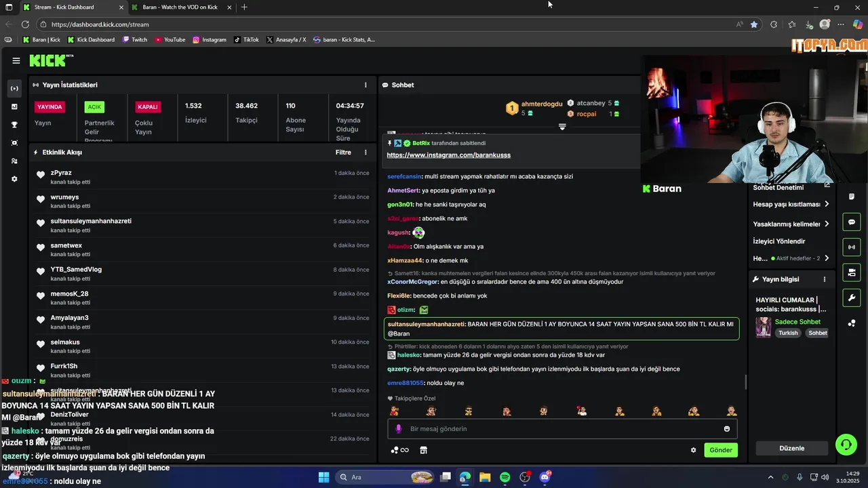Open the community users sidebar icon
The height and width of the screenshot is (488, 868).
tap(15, 161)
